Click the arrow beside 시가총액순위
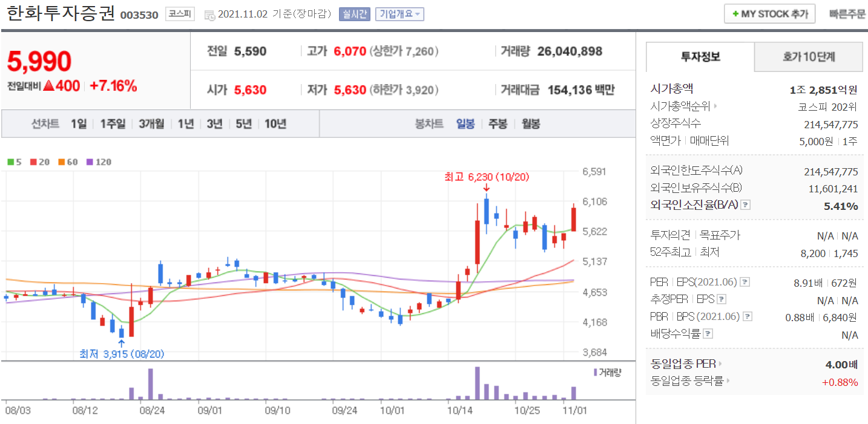Screen dimensions: 868x424 [x=715, y=106]
